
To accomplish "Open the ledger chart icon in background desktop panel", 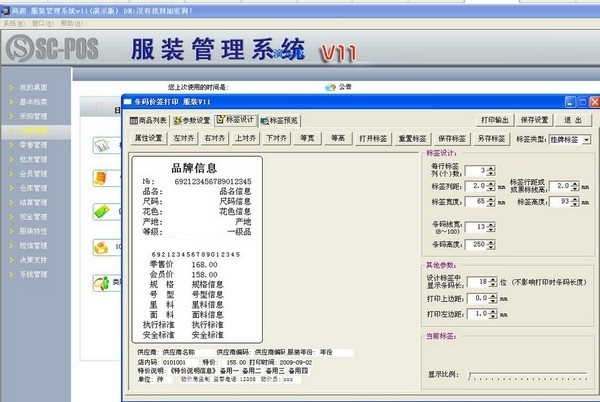I will [x=102, y=145].
